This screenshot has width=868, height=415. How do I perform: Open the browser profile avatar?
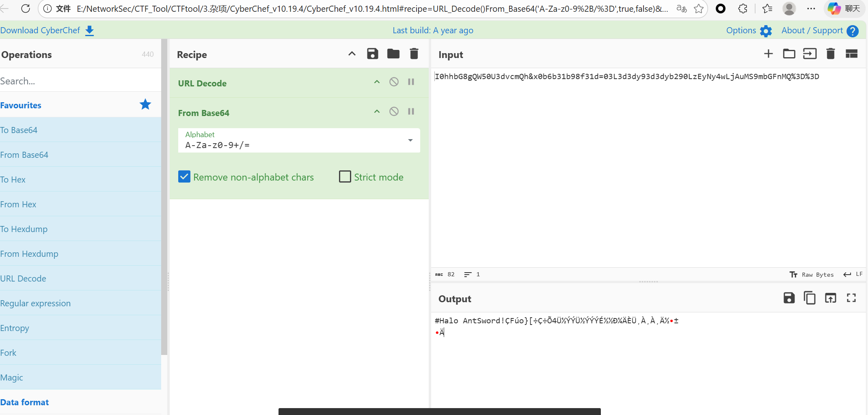789,9
